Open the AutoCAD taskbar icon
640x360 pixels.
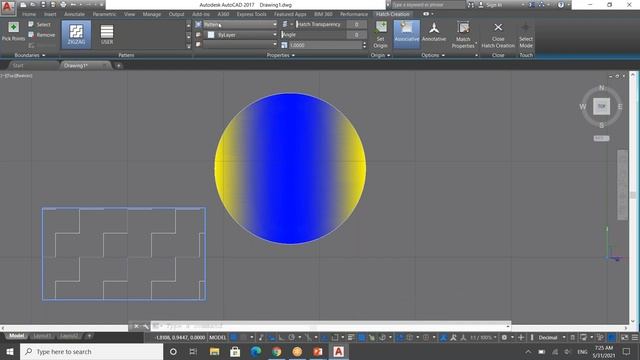(338, 351)
